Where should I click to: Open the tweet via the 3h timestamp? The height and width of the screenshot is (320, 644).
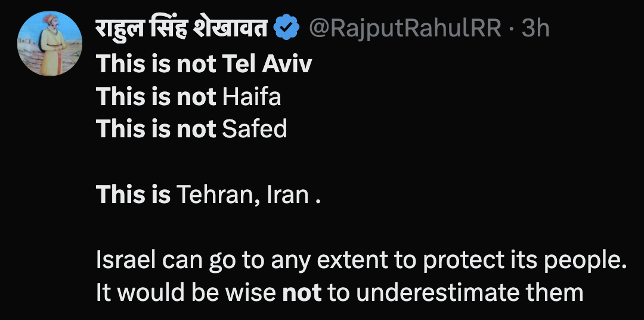(535, 28)
